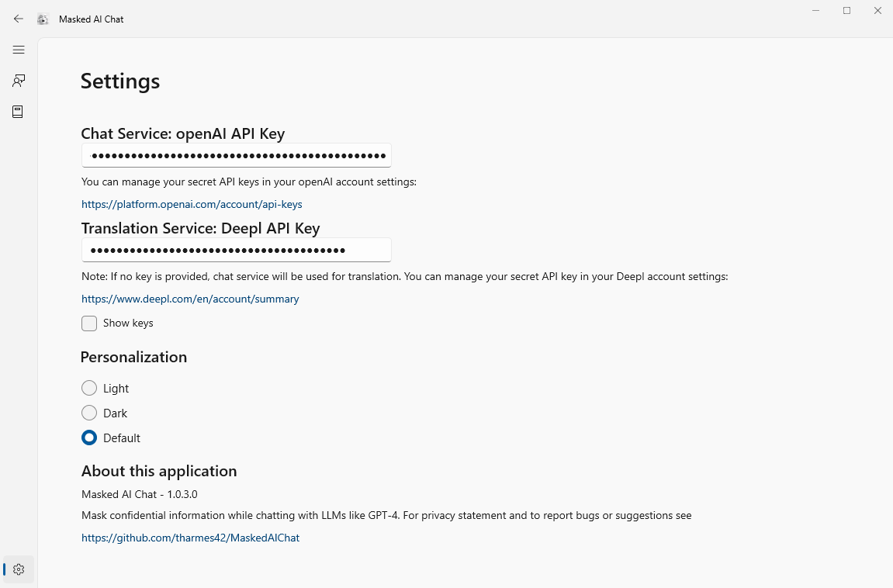Focus the openAI API Key field
The width and height of the screenshot is (893, 588).
coord(237,156)
